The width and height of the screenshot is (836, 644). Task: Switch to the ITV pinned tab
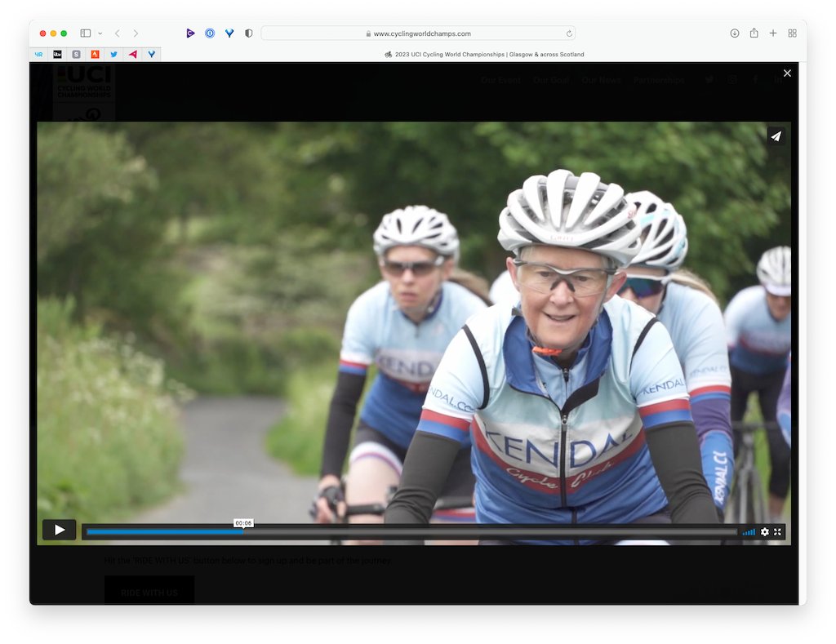click(58, 55)
